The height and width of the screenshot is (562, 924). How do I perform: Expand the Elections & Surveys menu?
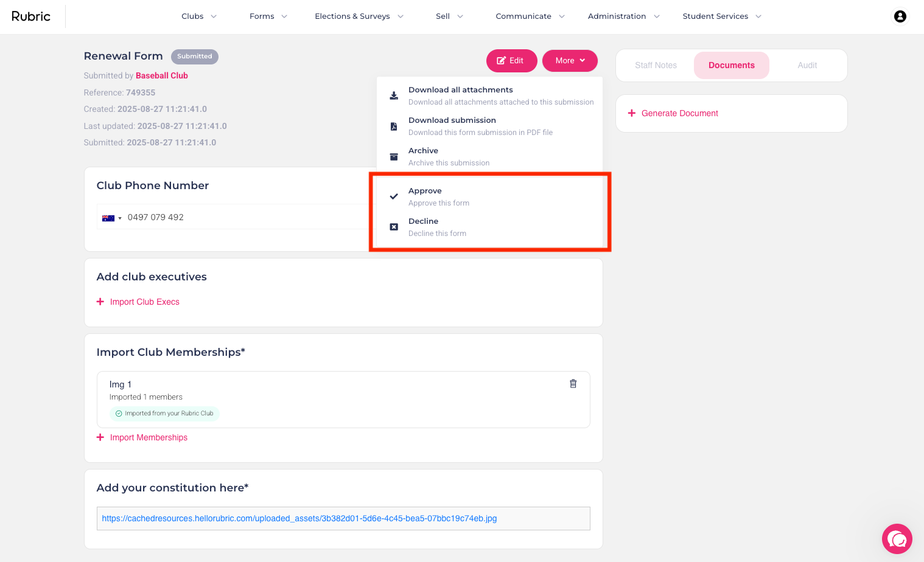(359, 16)
